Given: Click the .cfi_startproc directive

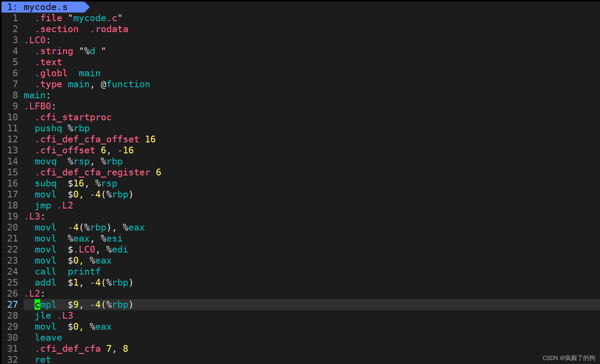Looking at the screenshot, I should click(x=73, y=117).
